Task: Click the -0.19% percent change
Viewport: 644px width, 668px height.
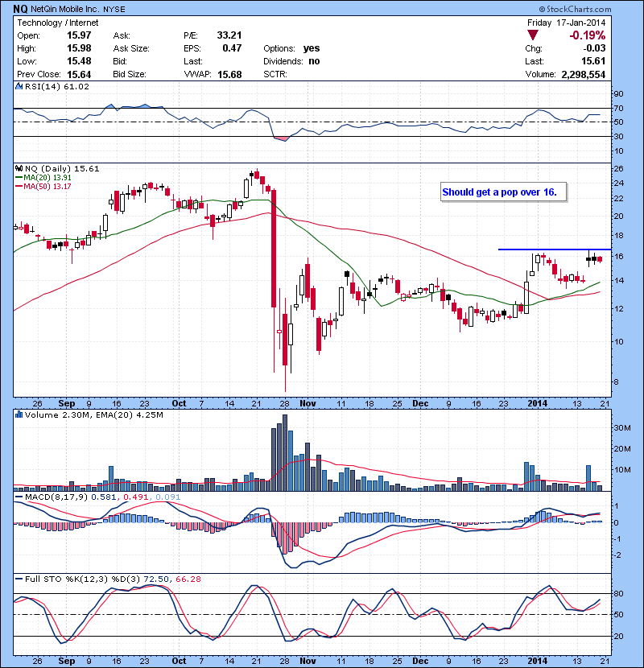Action: (588, 35)
